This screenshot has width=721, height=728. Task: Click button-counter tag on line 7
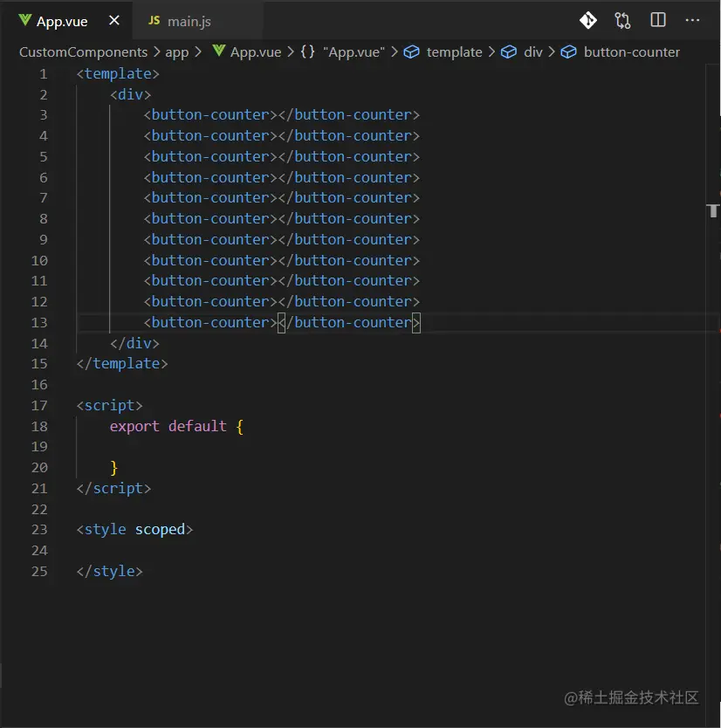pyautogui.click(x=281, y=198)
